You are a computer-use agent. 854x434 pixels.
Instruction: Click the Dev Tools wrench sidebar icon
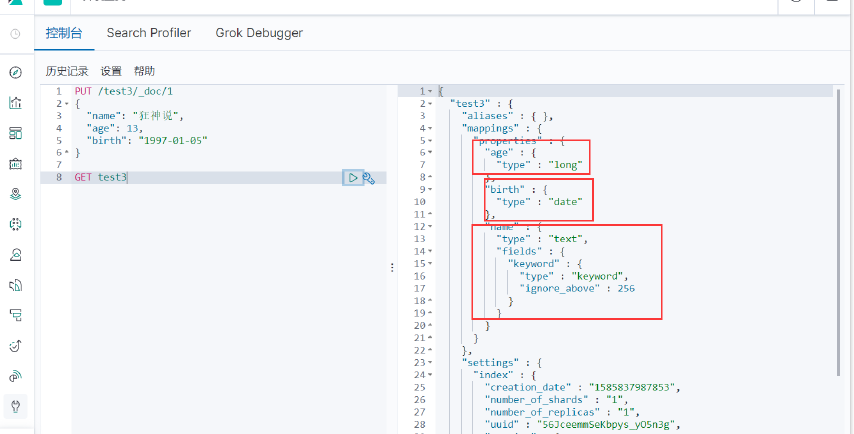pyautogui.click(x=15, y=406)
